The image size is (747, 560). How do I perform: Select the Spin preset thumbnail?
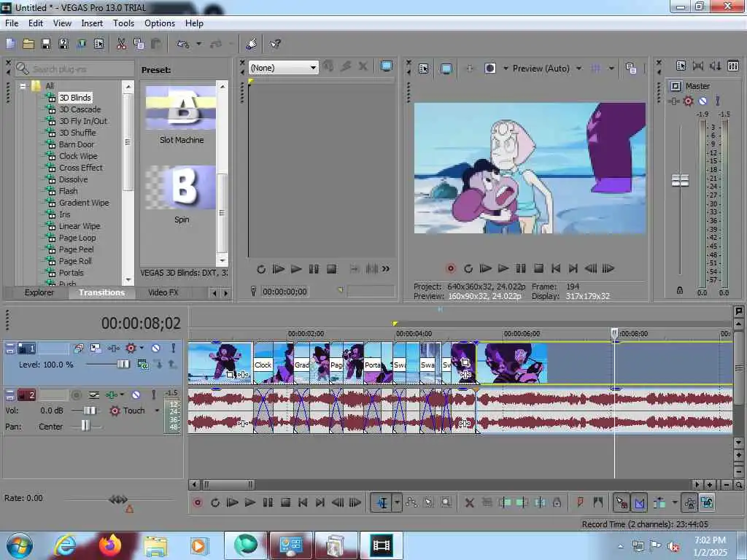181,187
